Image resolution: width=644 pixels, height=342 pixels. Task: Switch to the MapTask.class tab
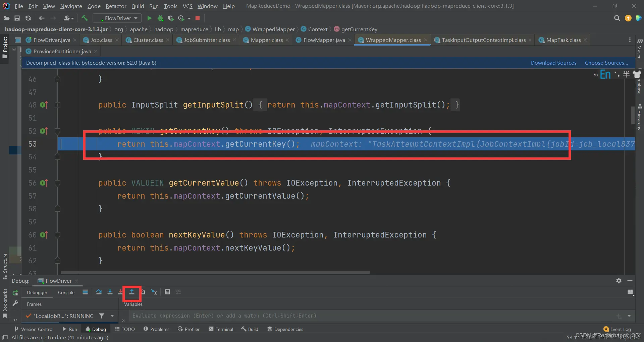point(563,40)
